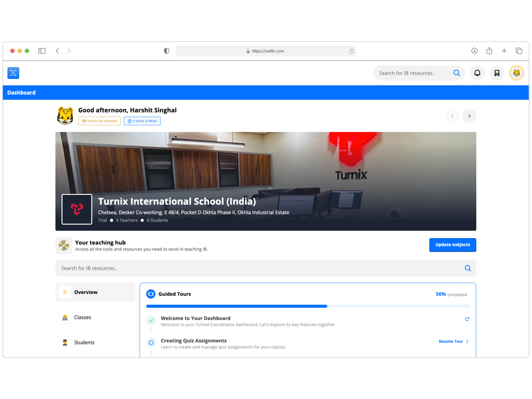Open the Resume Tour chevron arrow
The width and height of the screenshot is (532, 399).
(x=467, y=341)
